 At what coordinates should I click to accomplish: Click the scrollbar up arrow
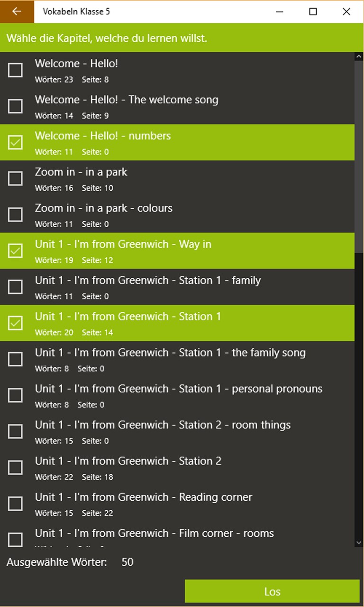[359, 56]
